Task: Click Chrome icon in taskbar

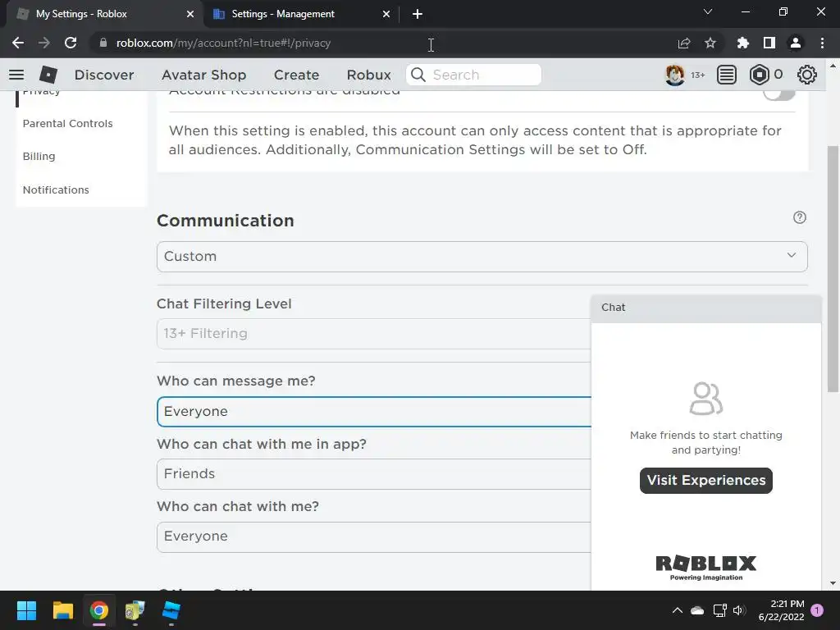Action: (99, 610)
